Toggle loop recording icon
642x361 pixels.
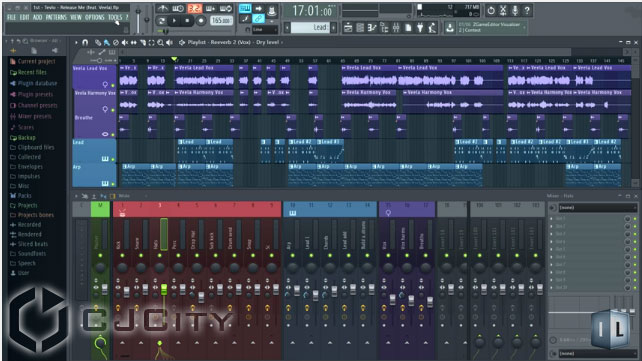pos(226,8)
